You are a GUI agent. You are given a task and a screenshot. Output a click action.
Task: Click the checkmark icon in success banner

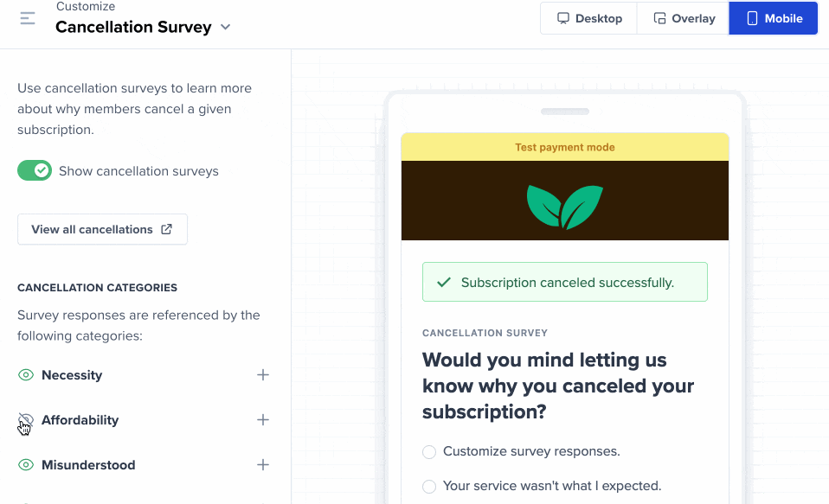pyautogui.click(x=444, y=283)
